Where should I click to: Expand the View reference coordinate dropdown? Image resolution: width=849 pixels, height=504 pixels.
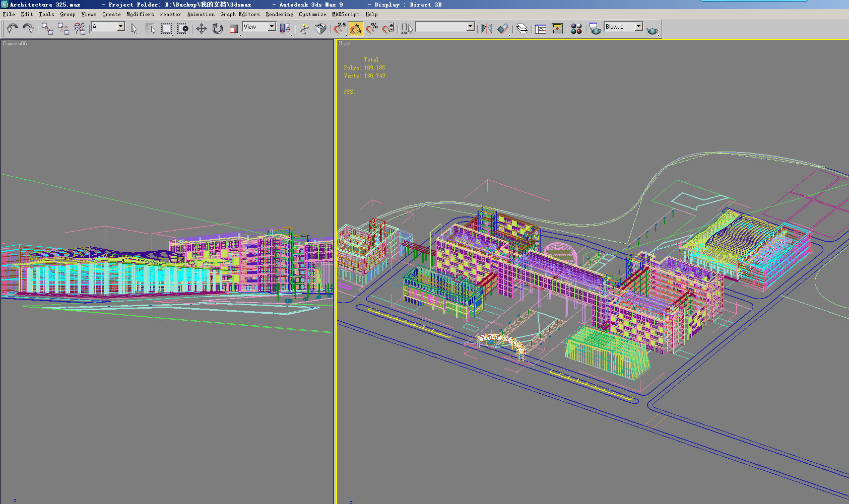[x=272, y=27]
